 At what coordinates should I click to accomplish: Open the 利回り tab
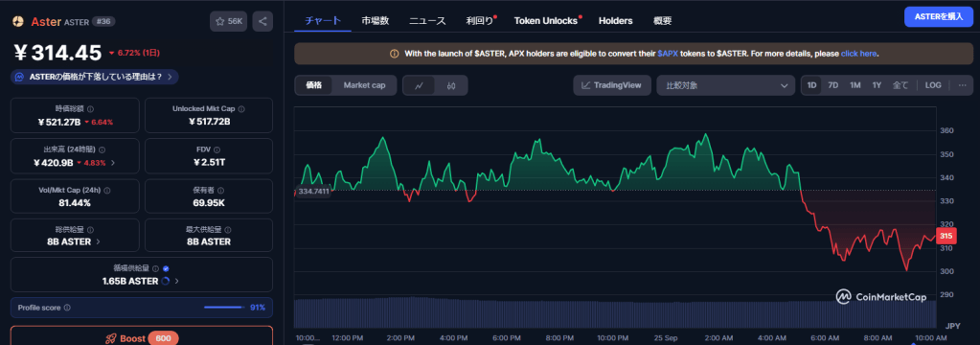tap(480, 21)
